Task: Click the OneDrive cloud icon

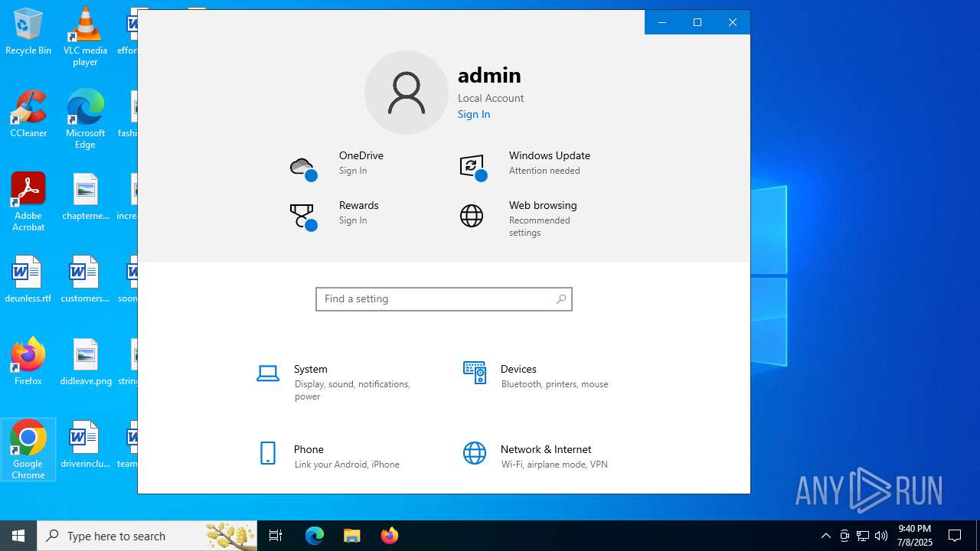Action: click(303, 168)
